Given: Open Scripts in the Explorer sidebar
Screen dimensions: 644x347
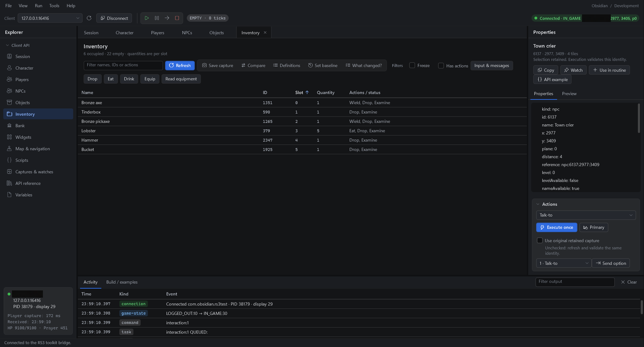Looking at the screenshot, I should pyautogui.click(x=38, y=160).
